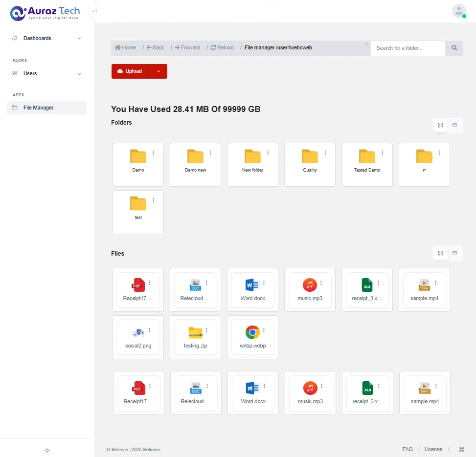Open the music.mp3 file in top row
The width and height of the screenshot is (476, 457).
(x=310, y=285)
